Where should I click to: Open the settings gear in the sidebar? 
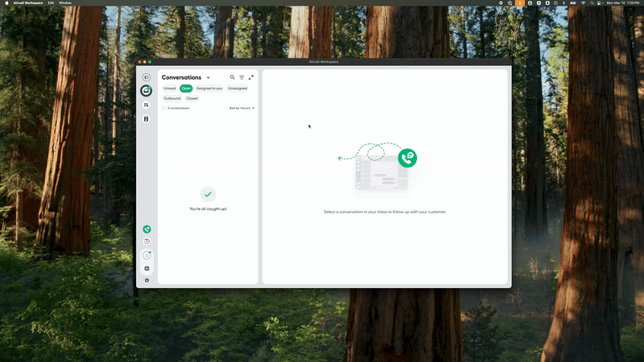(147, 280)
